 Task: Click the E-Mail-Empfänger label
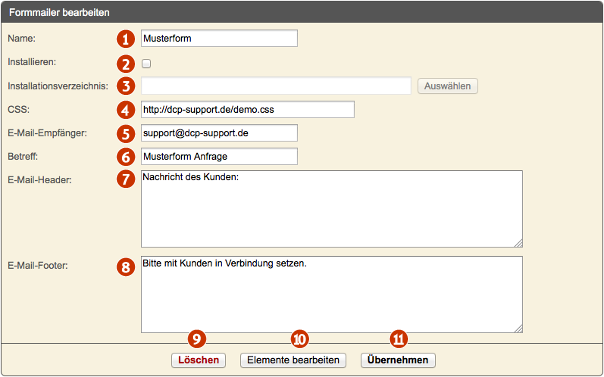point(48,133)
